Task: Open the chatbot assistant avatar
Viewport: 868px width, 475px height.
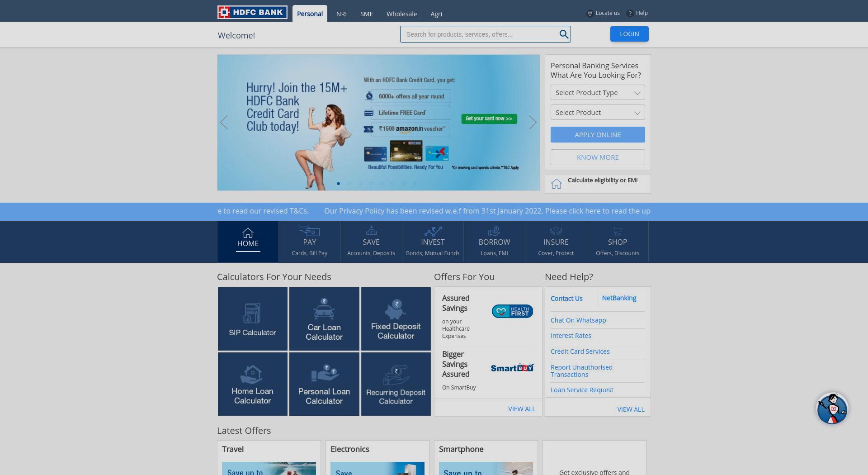Action: click(832, 408)
